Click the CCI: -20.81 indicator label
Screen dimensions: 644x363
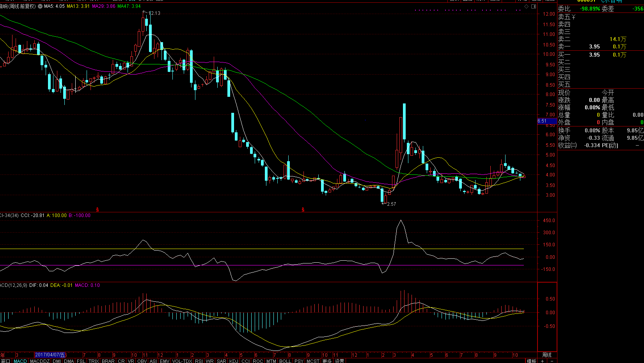[32, 215]
